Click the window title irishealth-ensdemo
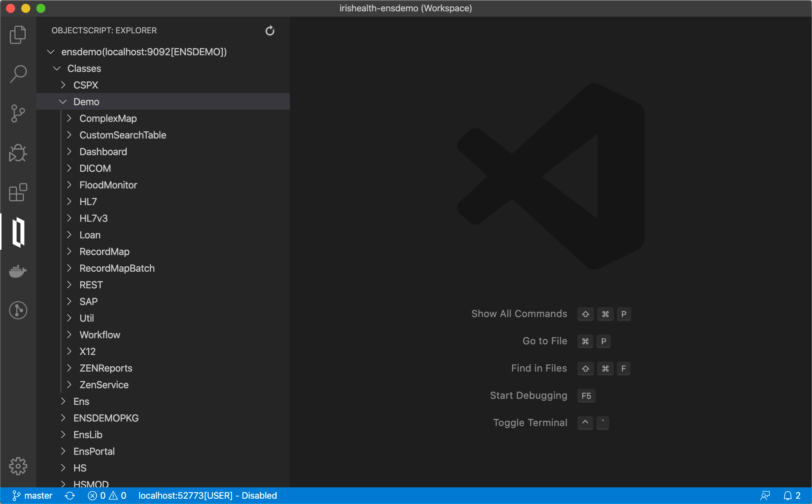812x504 pixels. tap(406, 8)
